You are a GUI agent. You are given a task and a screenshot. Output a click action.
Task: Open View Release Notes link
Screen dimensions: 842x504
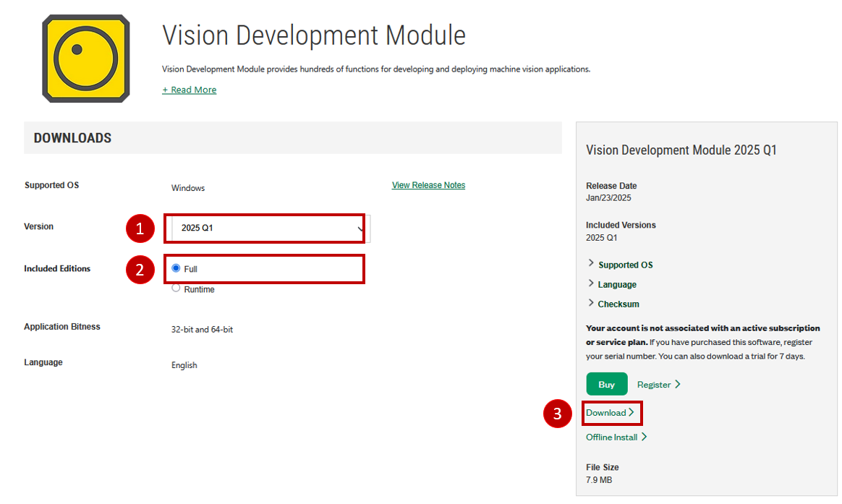428,185
